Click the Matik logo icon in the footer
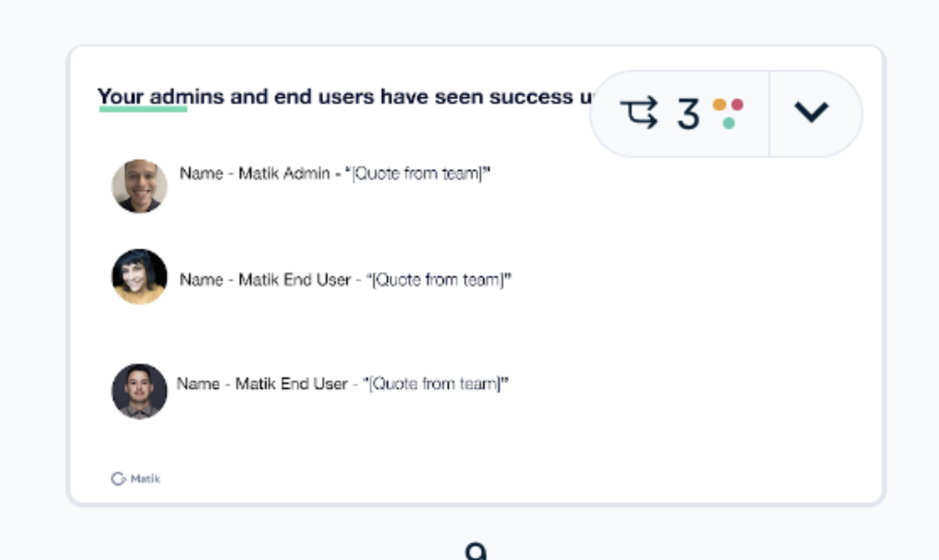 pyautogui.click(x=118, y=479)
